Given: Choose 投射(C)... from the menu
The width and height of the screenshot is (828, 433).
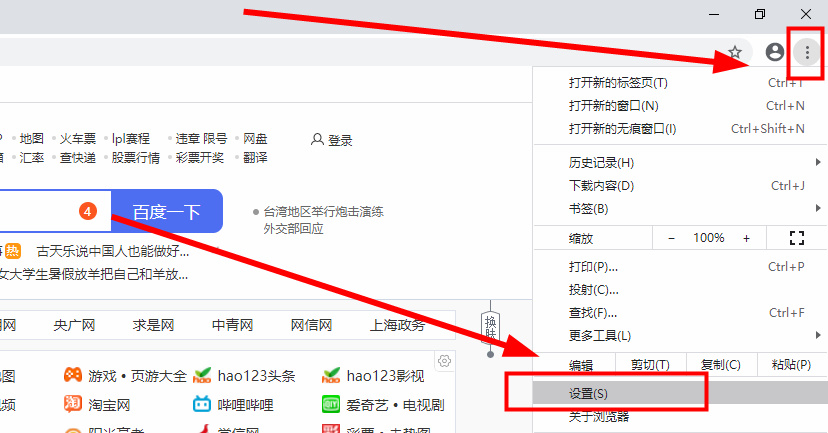Looking at the screenshot, I should 680,289.
